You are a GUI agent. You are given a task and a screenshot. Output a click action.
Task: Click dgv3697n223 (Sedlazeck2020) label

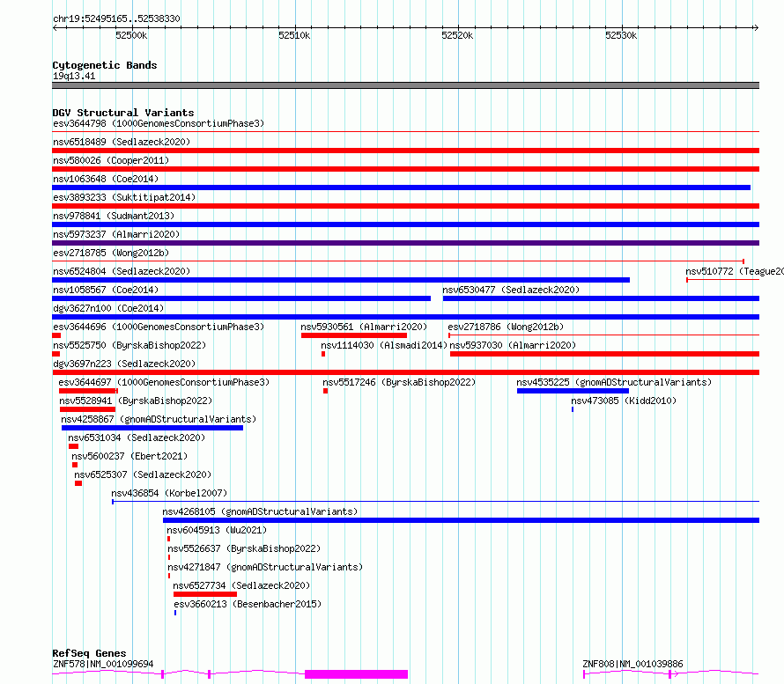click(x=124, y=364)
